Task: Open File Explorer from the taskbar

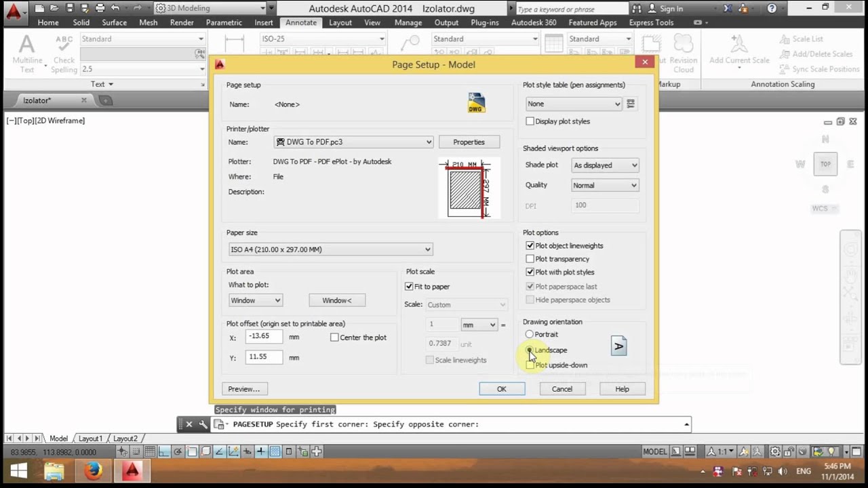Action: pos(54,471)
